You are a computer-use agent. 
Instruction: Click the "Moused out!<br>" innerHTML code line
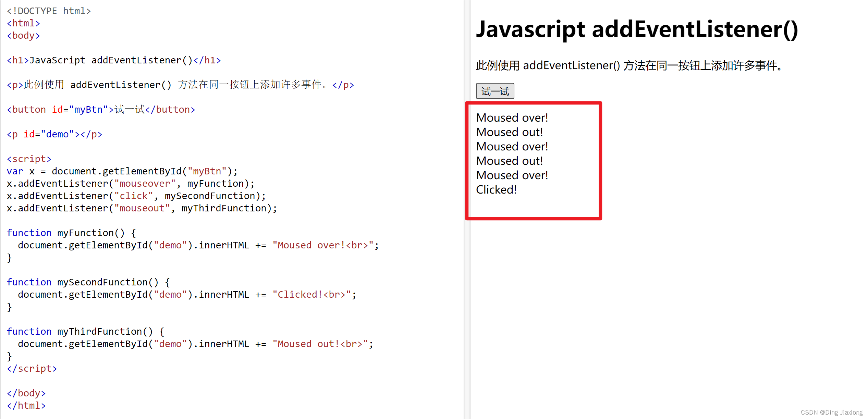[196, 344]
